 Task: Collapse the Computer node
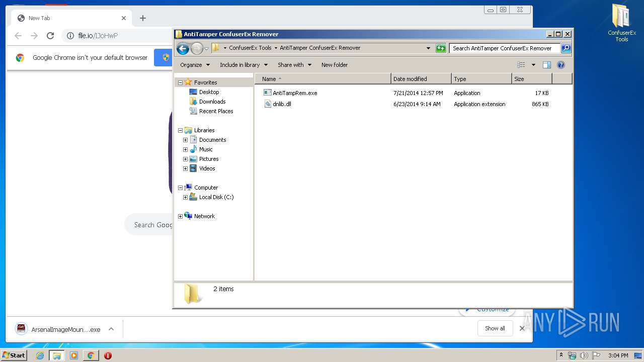click(x=180, y=188)
